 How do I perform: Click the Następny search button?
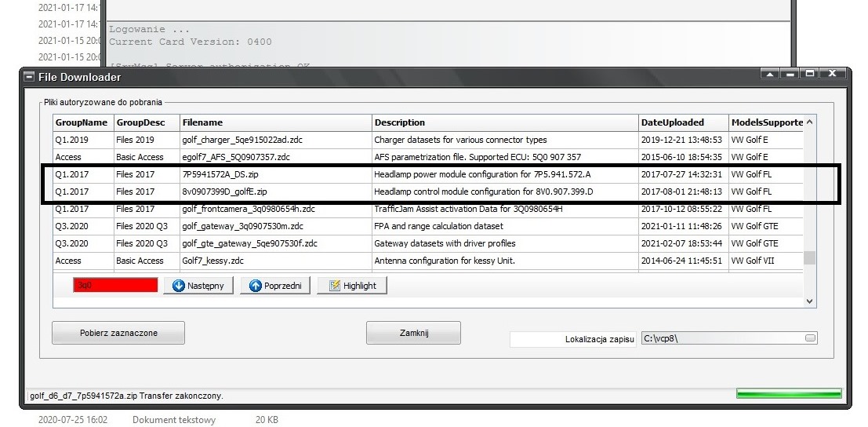coord(198,286)
